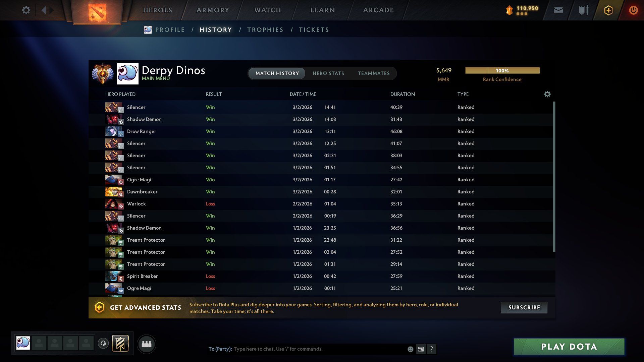Viewport: 644px width, 362px height.
Task: Open the Dota Plus hexagon icon
Action: (608, 10)
